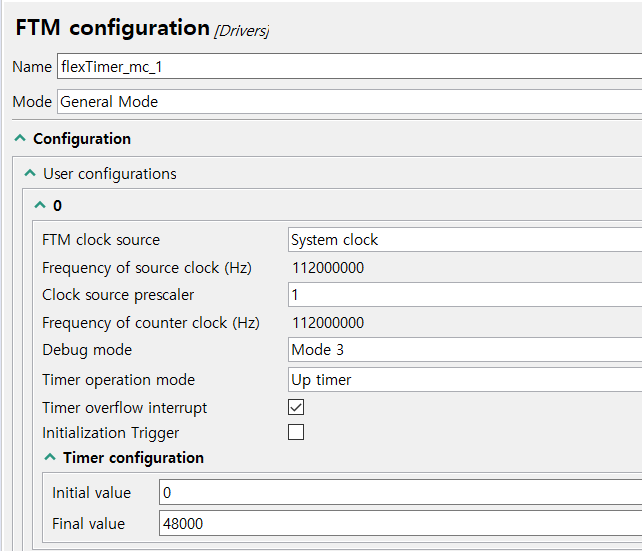
Task: Open the FTM clock source dropdown
Action: pos(465,239)
